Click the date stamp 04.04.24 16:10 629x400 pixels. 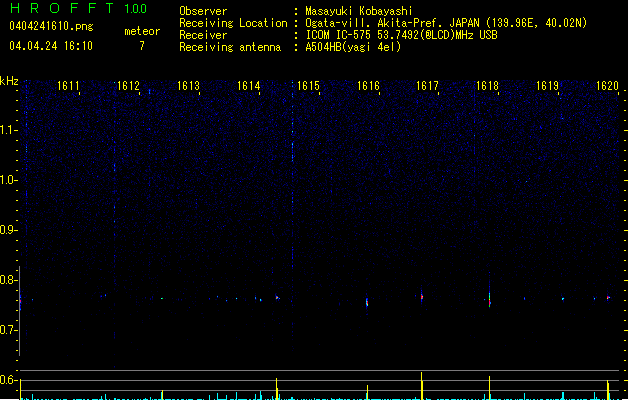[x=51, y=46]
